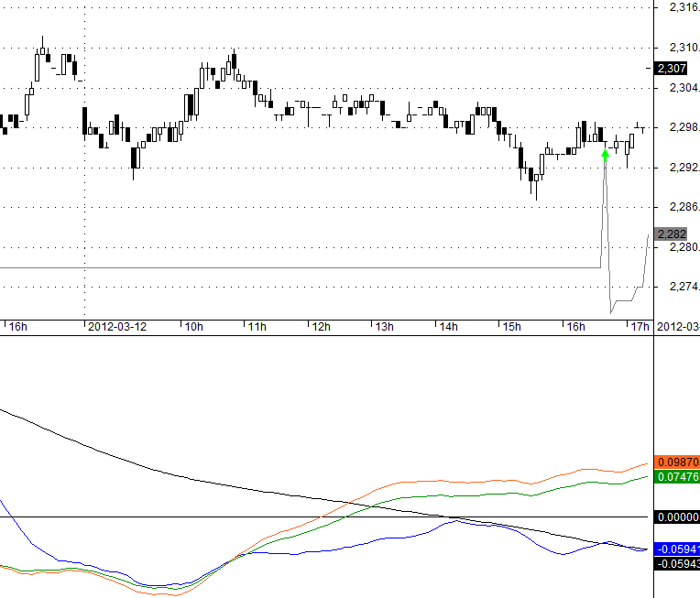Click the 12h time axis label
Viewport: 700px width, 598px height.
tap(321, 327)
